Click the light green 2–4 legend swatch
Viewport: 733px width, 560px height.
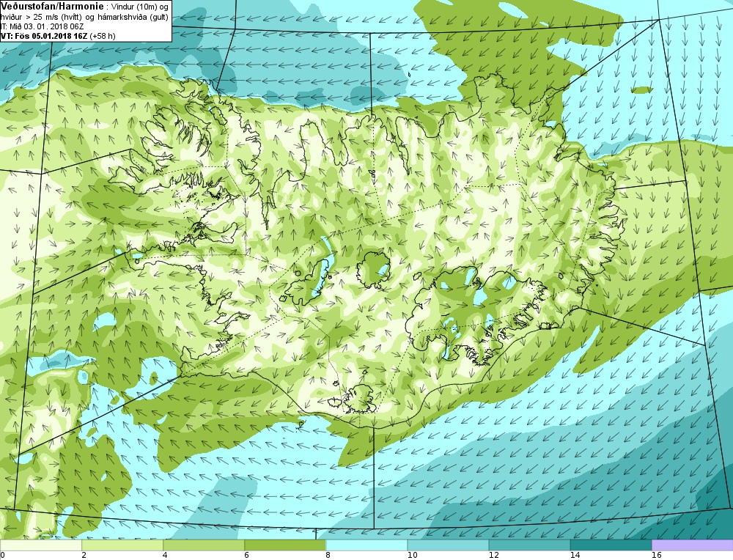(122, 545)
